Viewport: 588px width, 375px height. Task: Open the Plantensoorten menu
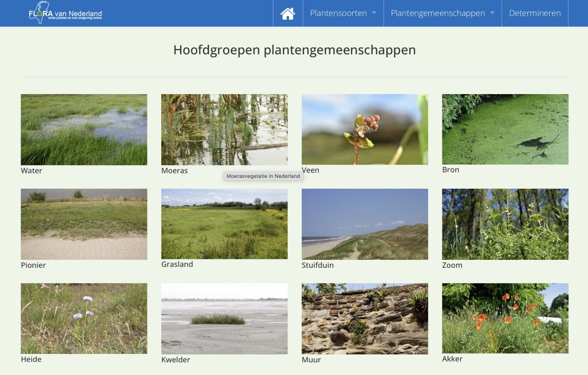(x=338, y=13)
